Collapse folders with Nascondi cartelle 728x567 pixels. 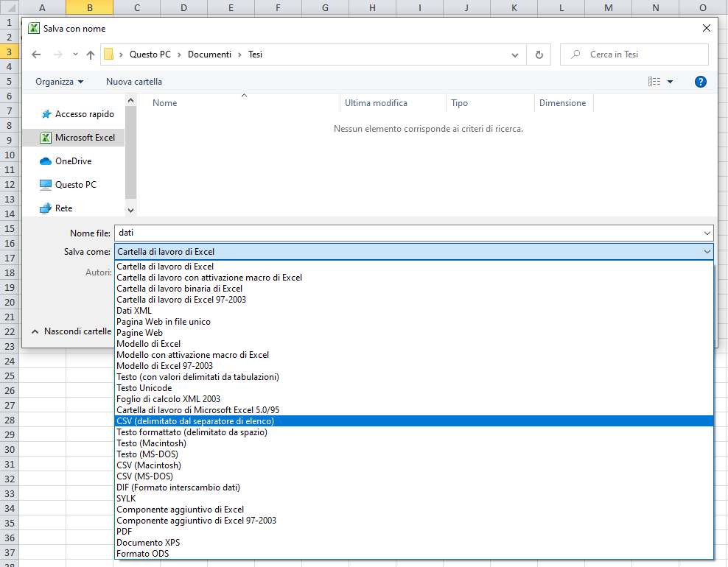[71, 331]
